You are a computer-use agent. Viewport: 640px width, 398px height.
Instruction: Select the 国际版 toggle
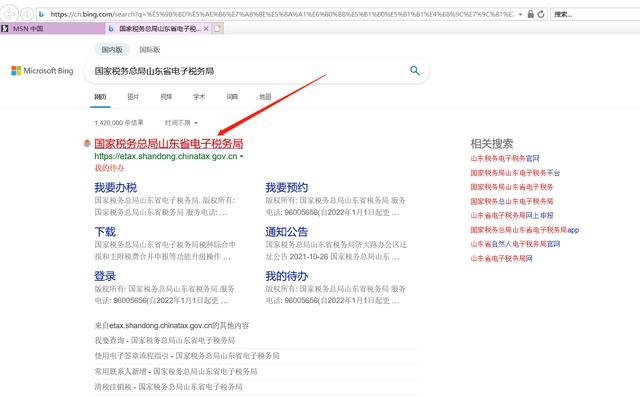click(x=149, y=49)
